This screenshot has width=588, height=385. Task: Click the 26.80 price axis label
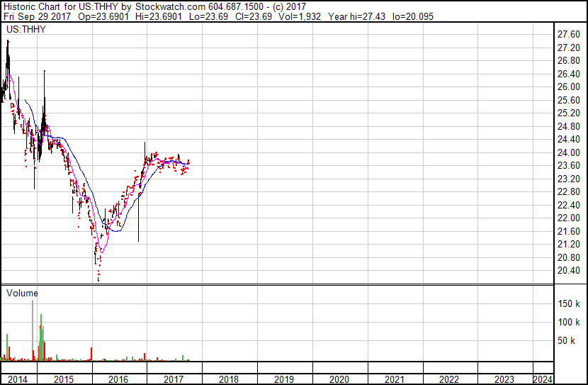pyautogui.click(x=568, y=61)
